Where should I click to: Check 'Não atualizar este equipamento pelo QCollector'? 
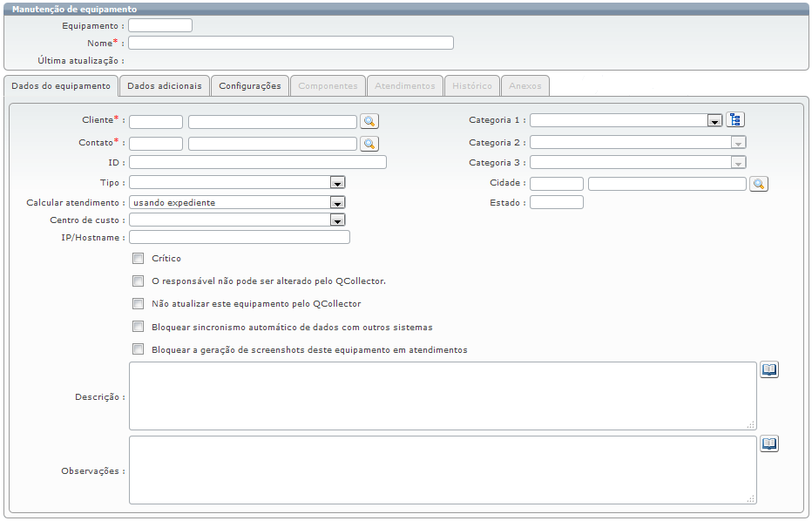tap(138, 304)
